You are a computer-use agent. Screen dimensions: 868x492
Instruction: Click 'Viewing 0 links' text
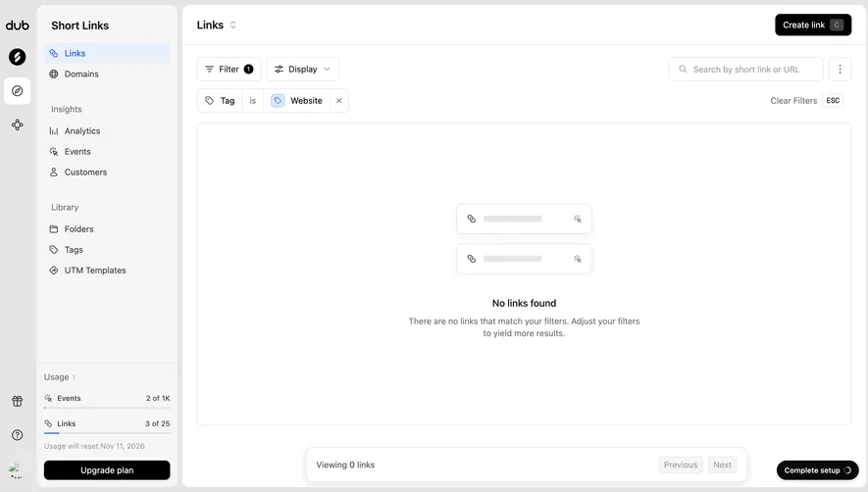[345, 465]
